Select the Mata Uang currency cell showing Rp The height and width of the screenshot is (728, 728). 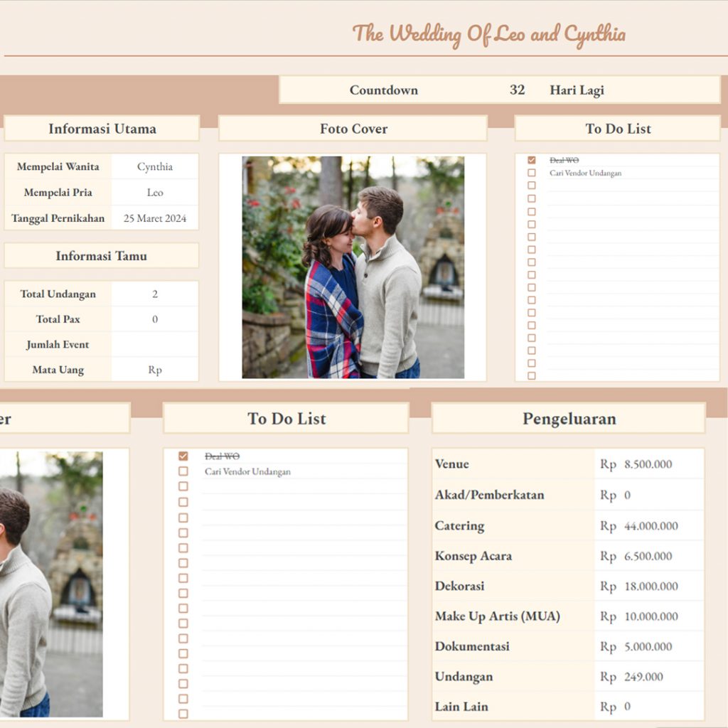coord(155,370)
